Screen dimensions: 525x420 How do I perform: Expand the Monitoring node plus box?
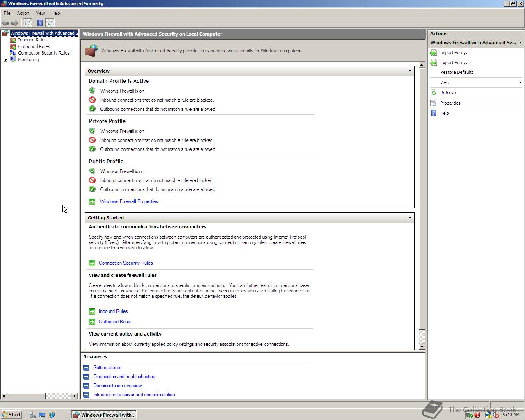[x=5, y=60]
